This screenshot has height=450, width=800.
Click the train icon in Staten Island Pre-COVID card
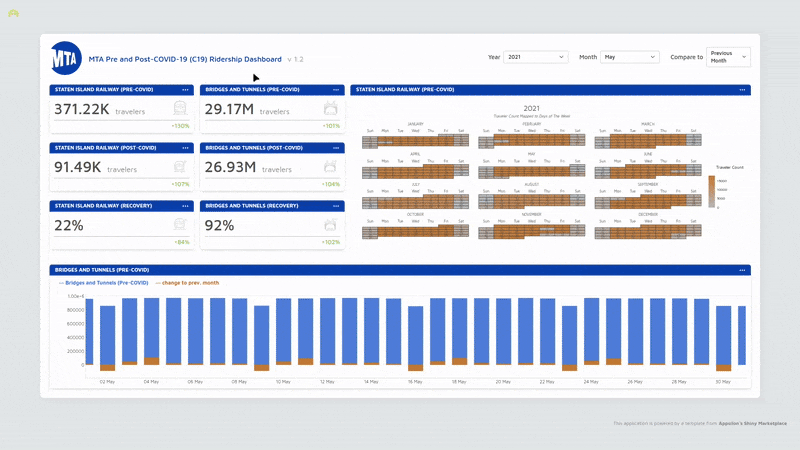(x=180, y=108)
